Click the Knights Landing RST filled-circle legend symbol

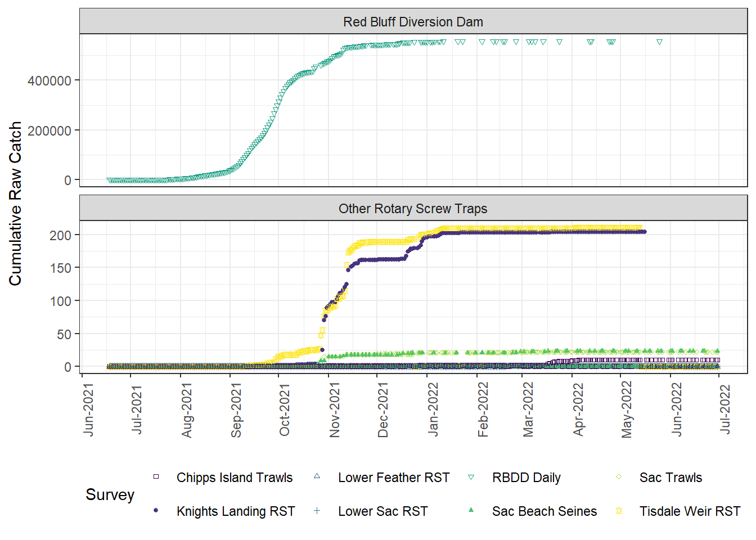pos(156,511)
